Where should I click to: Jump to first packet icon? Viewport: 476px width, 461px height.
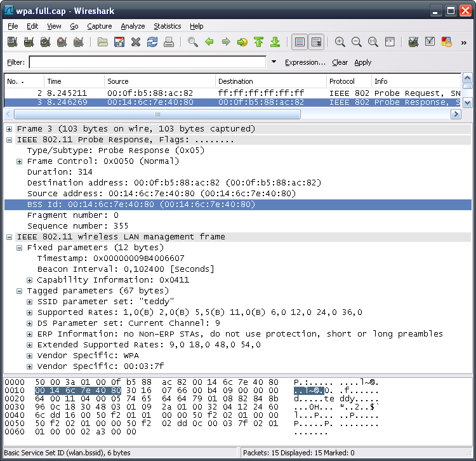point(259,42)
